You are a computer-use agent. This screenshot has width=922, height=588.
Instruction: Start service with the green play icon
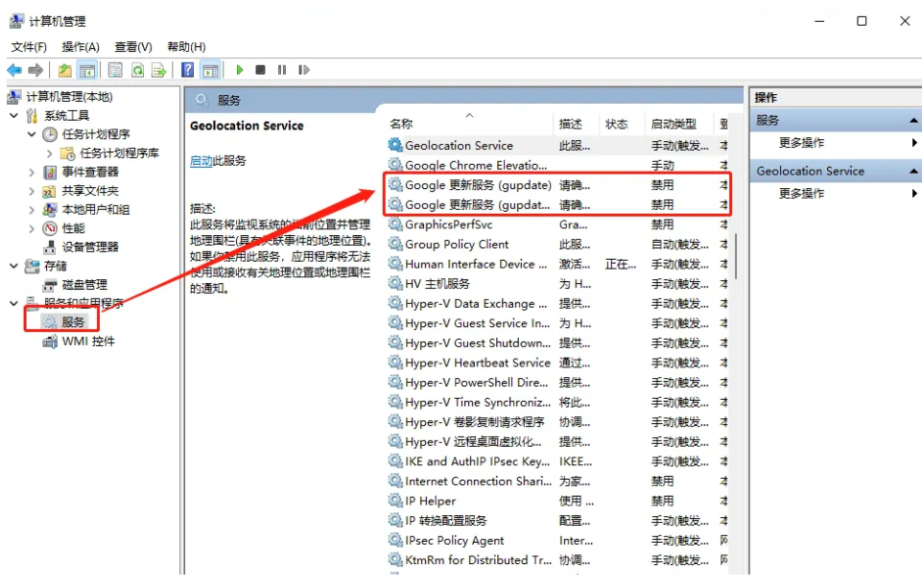239,70
